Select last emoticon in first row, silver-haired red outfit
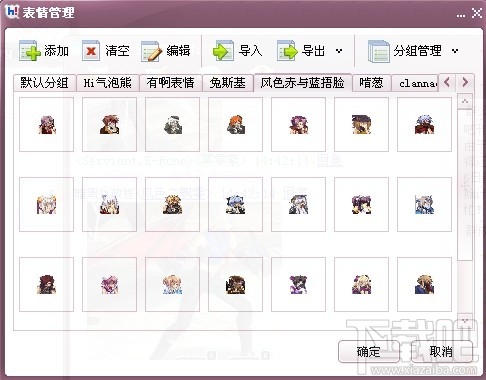 point(424,124)
